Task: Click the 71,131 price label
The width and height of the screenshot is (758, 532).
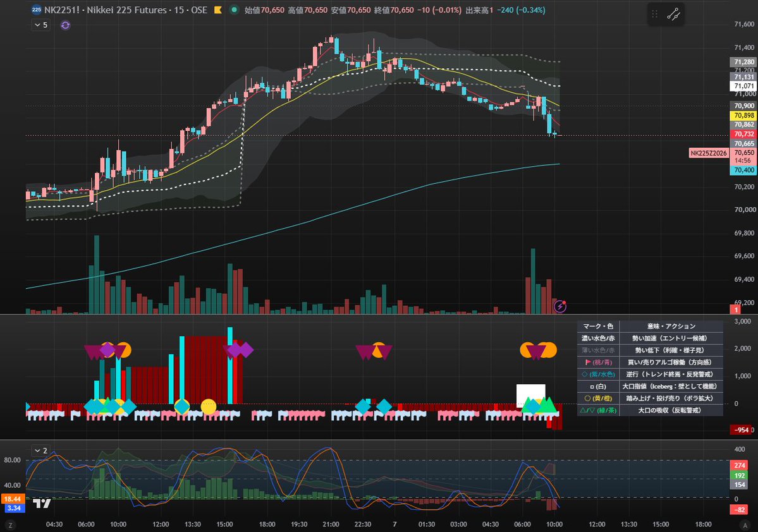Action: click(743, 77)
